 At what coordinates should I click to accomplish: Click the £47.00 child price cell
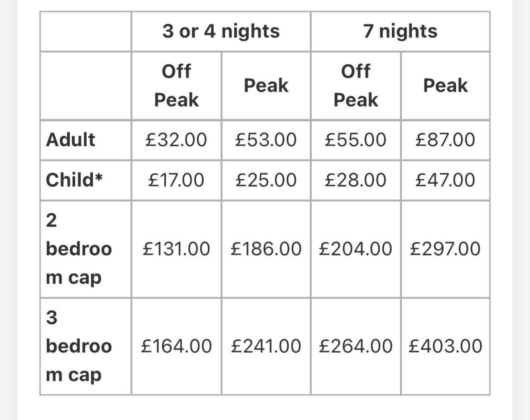445,180
